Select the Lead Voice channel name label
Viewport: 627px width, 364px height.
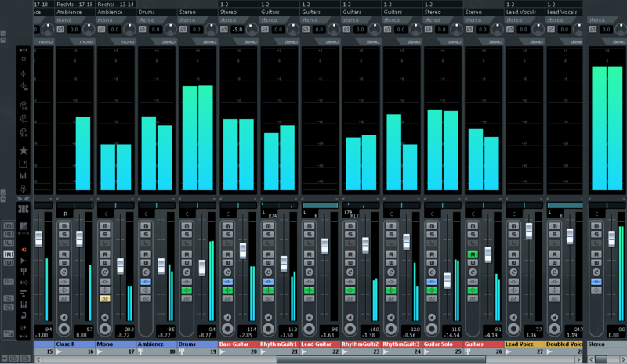pos(524,344)
